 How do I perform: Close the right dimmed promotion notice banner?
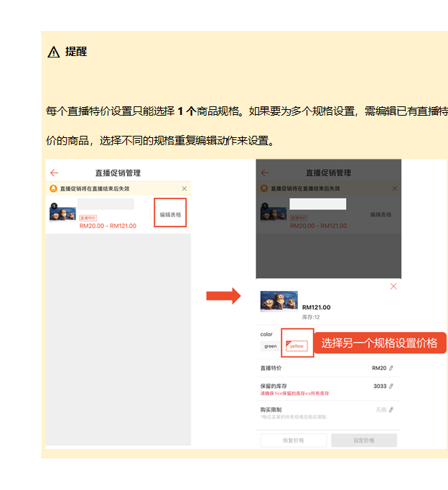coord(395,188)
